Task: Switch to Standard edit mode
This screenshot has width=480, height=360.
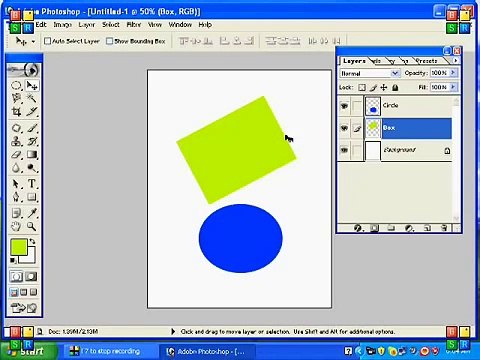Action: [16, 276]
